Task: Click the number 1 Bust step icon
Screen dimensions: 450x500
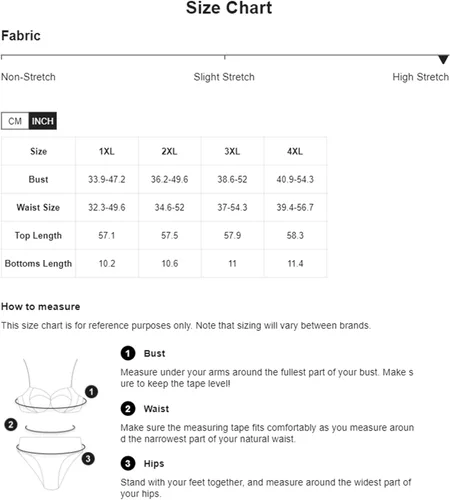Action: coord(128,353)
